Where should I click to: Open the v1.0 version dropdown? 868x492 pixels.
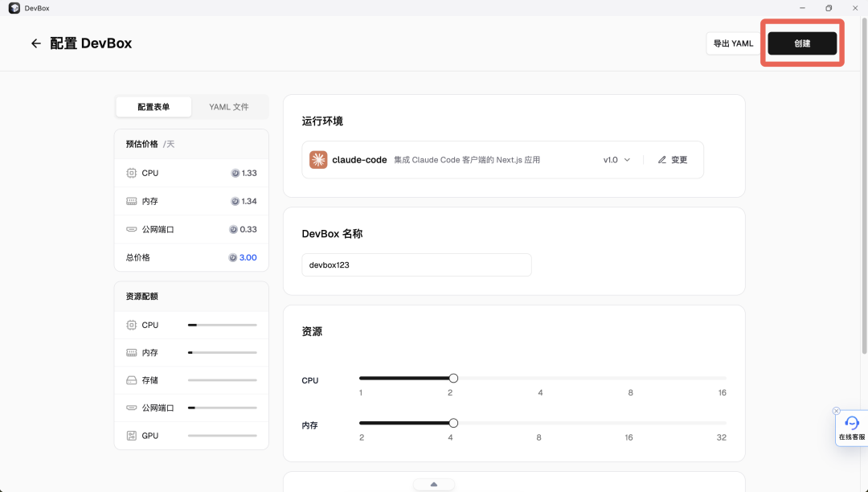pyautogui.click(x=616, y=159)
